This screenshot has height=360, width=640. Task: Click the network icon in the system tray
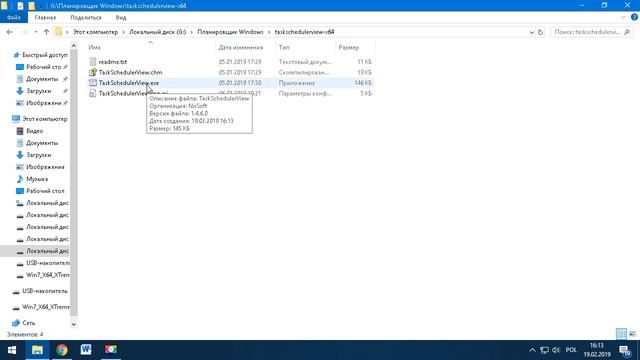pyautogui.click(x=544, y=350)
